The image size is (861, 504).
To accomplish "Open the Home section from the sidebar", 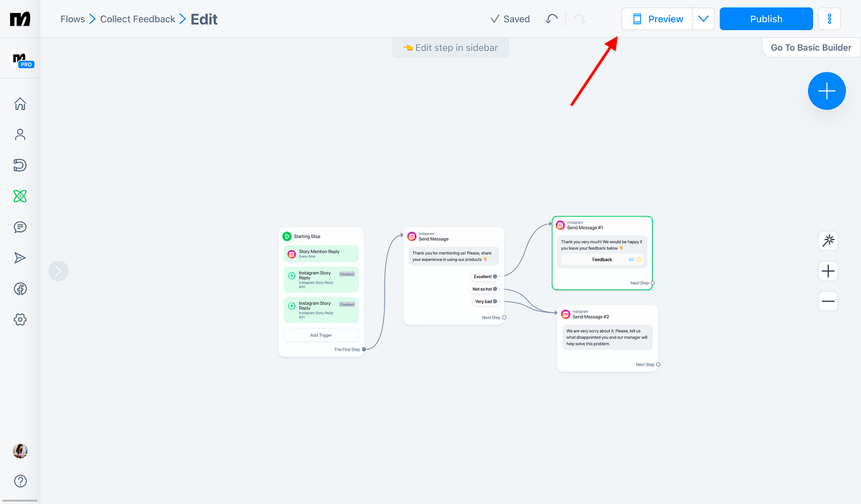I will pyautogui.click(x=20, y=103).
